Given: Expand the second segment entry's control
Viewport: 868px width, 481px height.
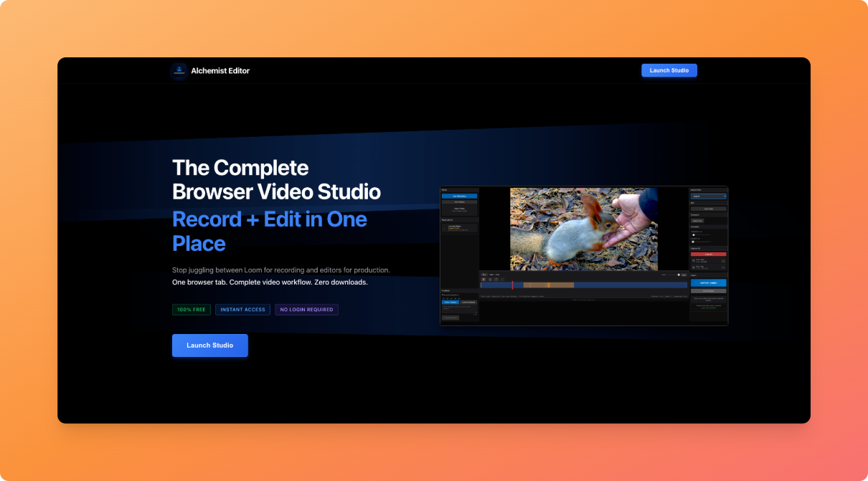Looking at the screenshot, I should point(723,267).
